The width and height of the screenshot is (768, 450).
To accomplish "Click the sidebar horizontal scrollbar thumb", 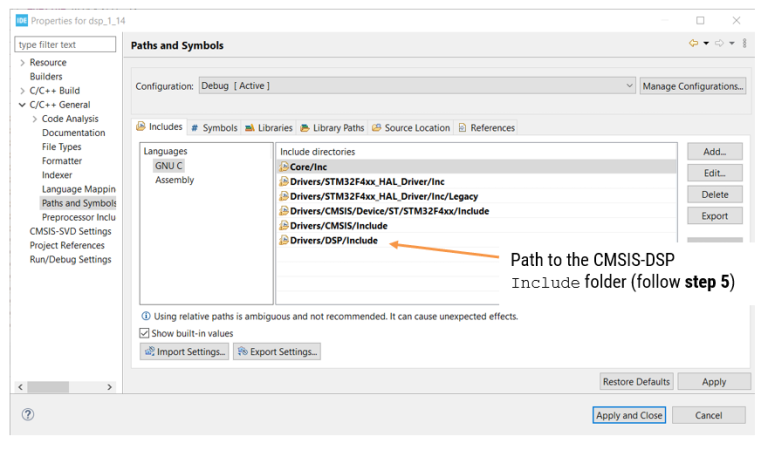I will [48, 387].
